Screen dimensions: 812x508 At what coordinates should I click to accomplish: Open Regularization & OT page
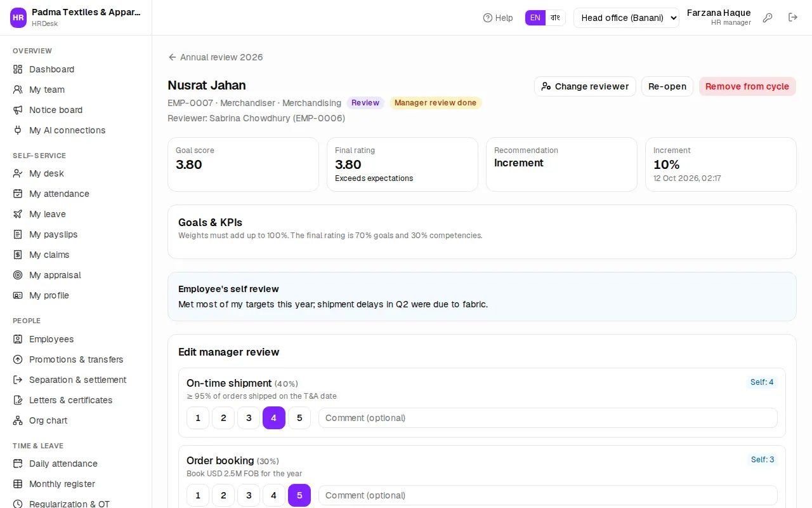pyautogui.click(x=76, y=504)
